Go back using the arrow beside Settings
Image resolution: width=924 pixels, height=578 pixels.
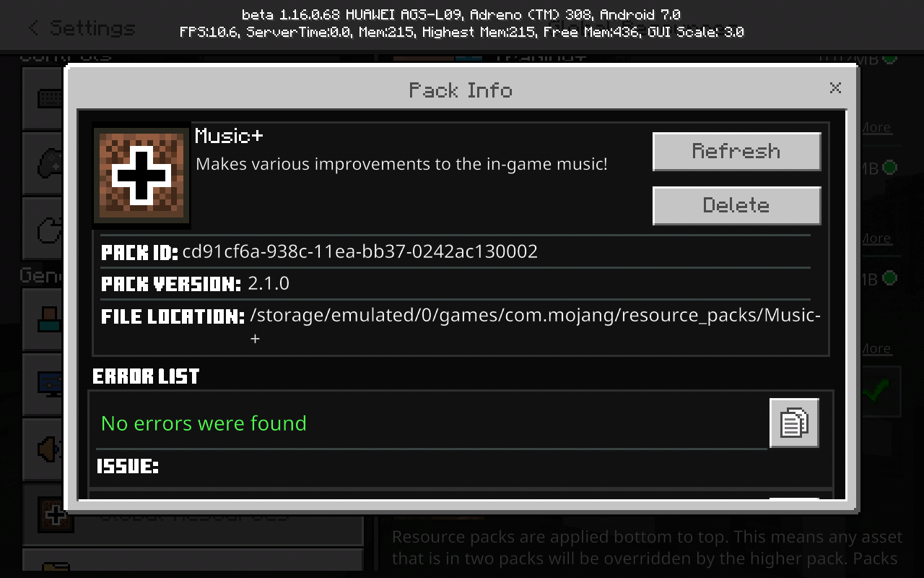[33, 28]
